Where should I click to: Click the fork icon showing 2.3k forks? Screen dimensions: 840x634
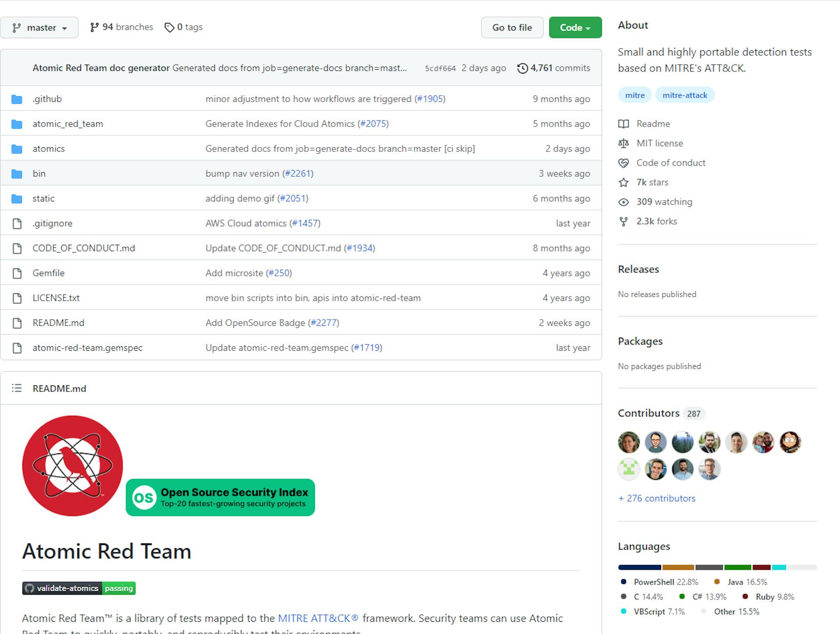tap(623, 221)
